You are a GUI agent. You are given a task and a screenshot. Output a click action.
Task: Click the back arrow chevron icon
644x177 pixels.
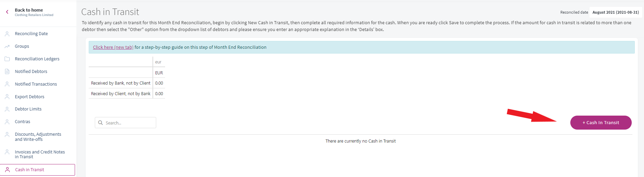pos(7,12)
